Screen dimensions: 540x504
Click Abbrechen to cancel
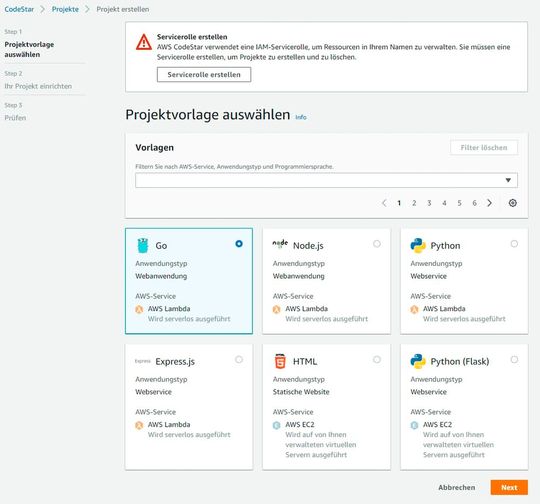pyautogui.click(x=456, y=487)
